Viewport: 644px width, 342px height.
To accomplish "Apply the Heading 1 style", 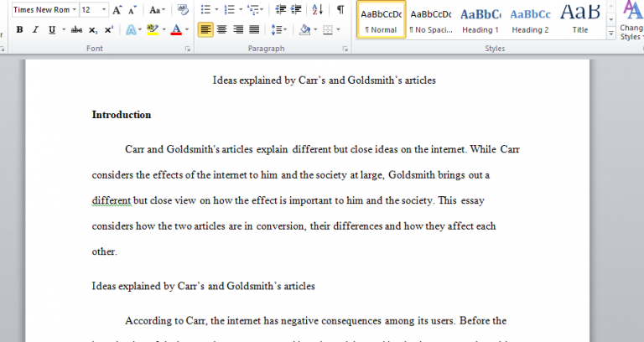I will (480, 20).
